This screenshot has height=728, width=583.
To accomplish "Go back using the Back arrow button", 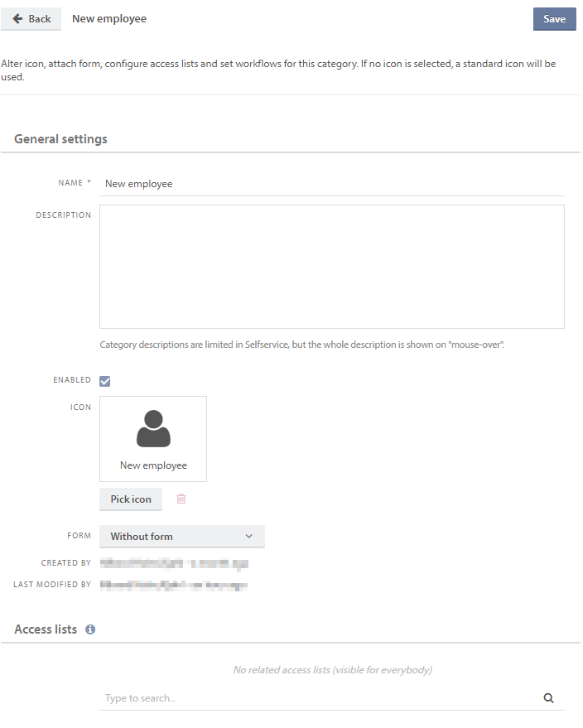I will pyautogui.click(x=31, y=19).
